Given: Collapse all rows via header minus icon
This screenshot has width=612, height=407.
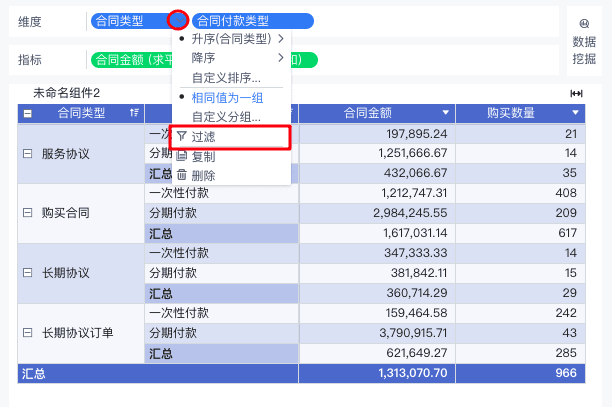Looking at the screenshot, I should [x=28, y=113].
